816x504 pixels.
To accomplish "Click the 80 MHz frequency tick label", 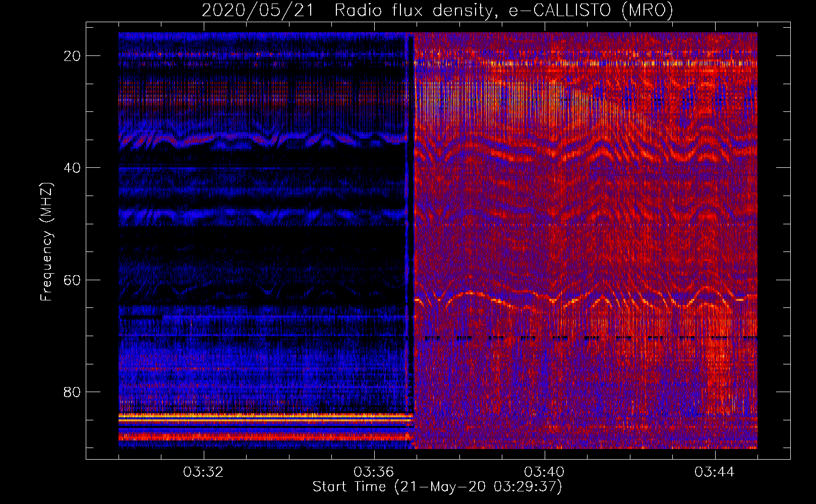I will pos(72,392).
